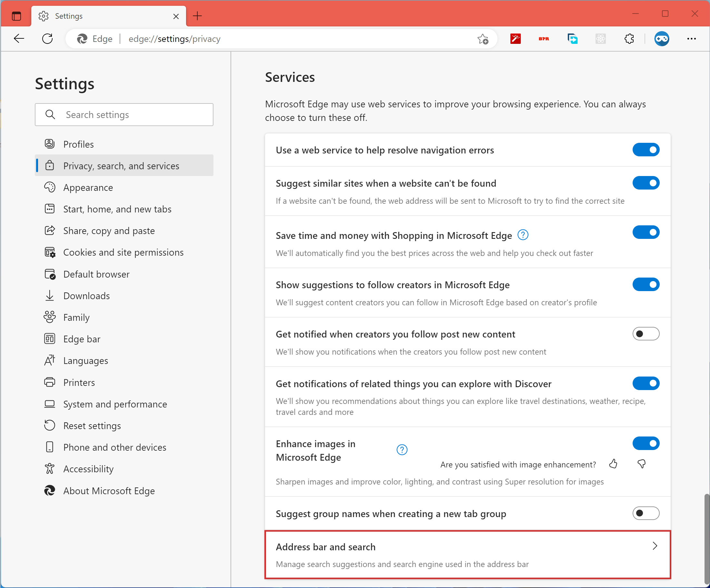Open the blue screen-share extension icon
The width and height of the screenshot is (710, 588).
point(572,39)
